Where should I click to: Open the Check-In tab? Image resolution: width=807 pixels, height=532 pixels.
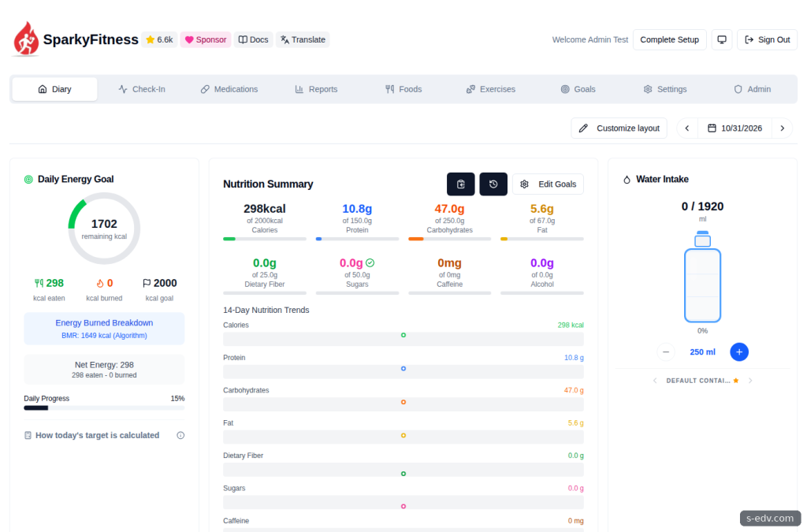coord(142,89)
